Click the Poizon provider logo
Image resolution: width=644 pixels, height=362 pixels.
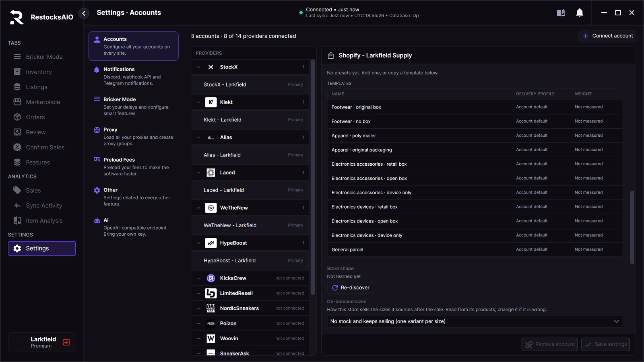click(211, 323)
